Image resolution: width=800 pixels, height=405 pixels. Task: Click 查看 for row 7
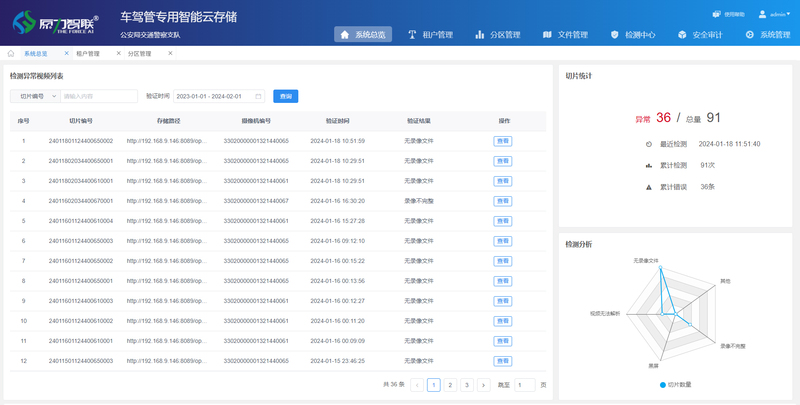503,261
